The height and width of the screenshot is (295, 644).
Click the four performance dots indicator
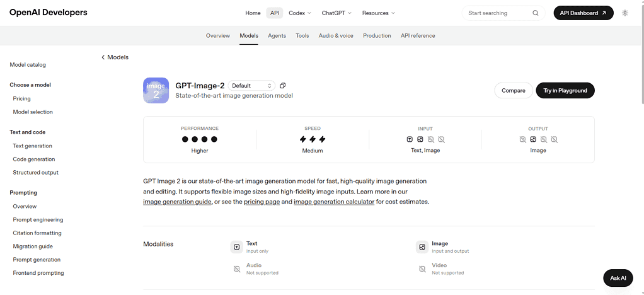[x=200, y=139]
